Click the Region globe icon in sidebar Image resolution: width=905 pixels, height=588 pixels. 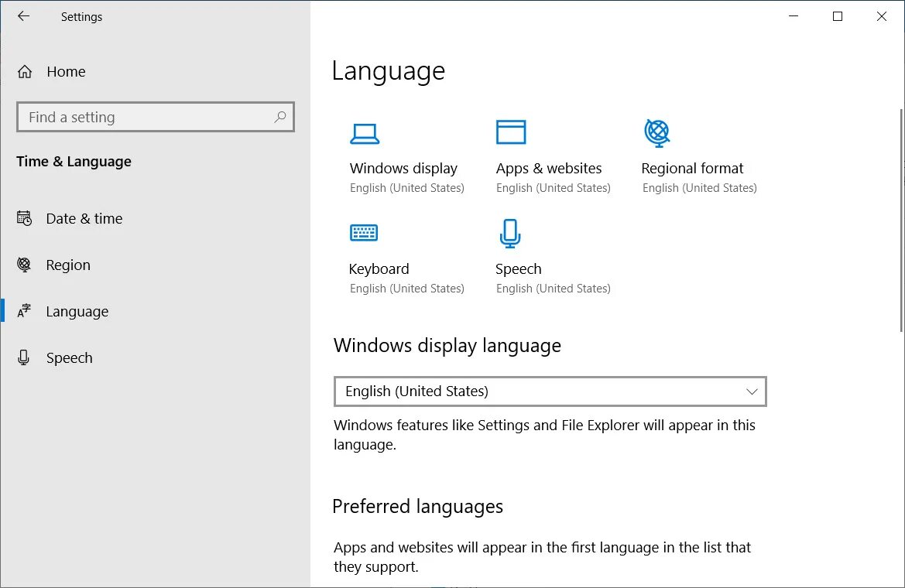pos(25,265)
